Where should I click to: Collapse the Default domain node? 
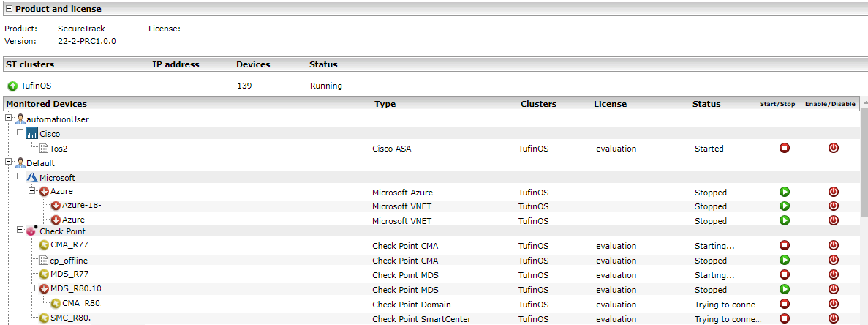(x=9, y=162)
